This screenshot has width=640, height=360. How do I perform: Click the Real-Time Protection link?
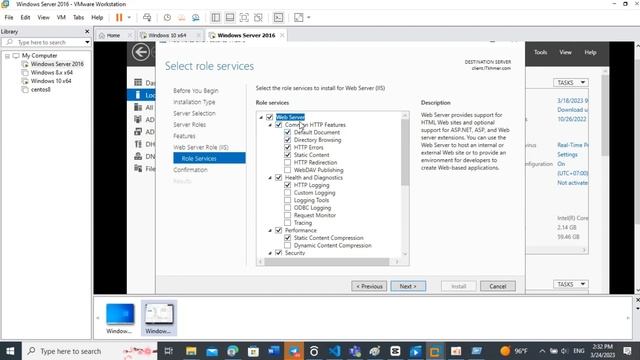point(573,145)
